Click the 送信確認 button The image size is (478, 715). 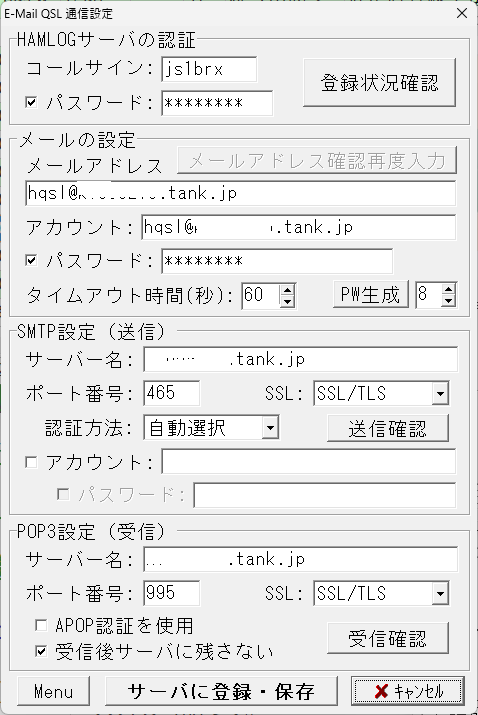click(388, 428)
